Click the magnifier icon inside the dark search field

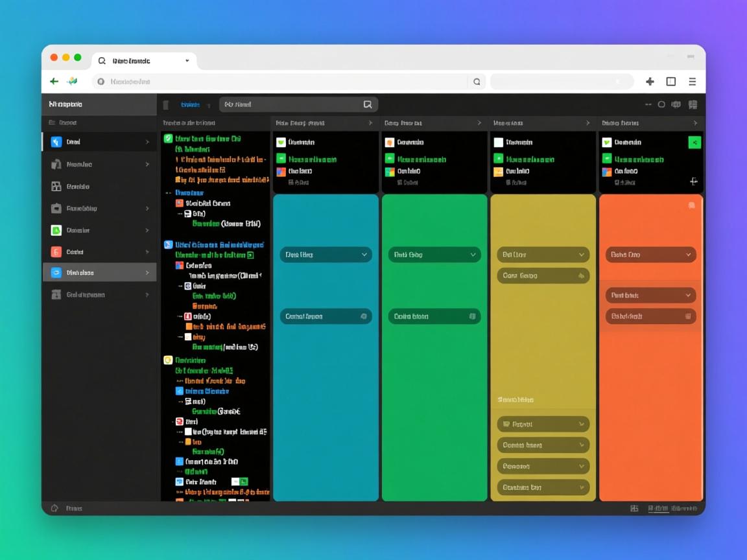[x=368, y=104]
